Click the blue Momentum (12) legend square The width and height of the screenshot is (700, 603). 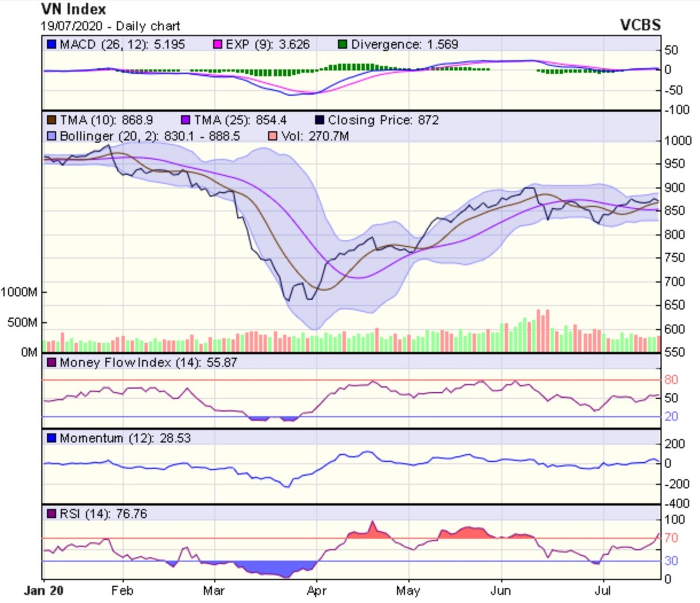coord(51,438)
